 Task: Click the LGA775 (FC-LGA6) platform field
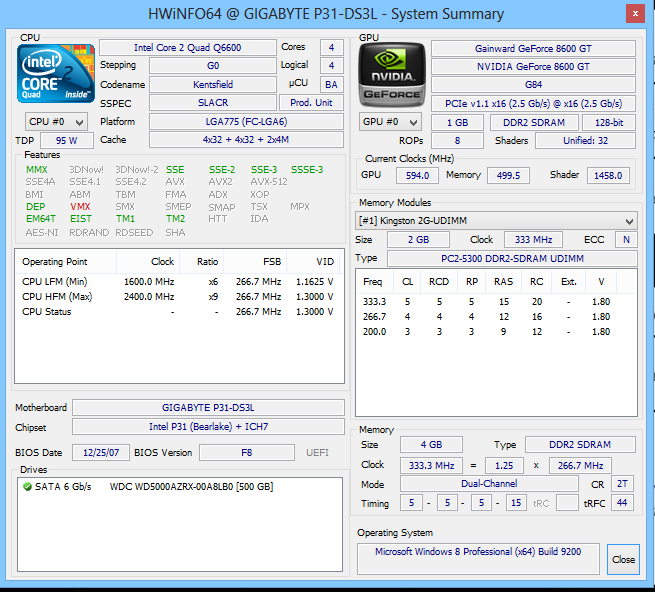(246, 122)
